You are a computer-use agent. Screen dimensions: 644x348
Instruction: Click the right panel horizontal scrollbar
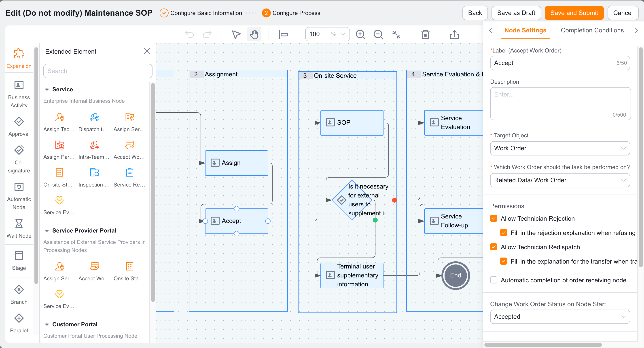coord(543,345)
